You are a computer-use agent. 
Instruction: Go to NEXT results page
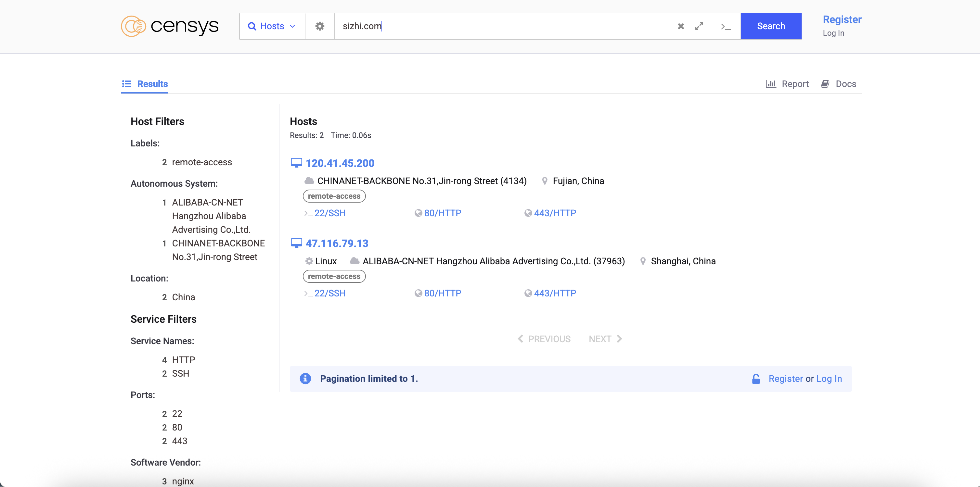[x=605, y=339]
